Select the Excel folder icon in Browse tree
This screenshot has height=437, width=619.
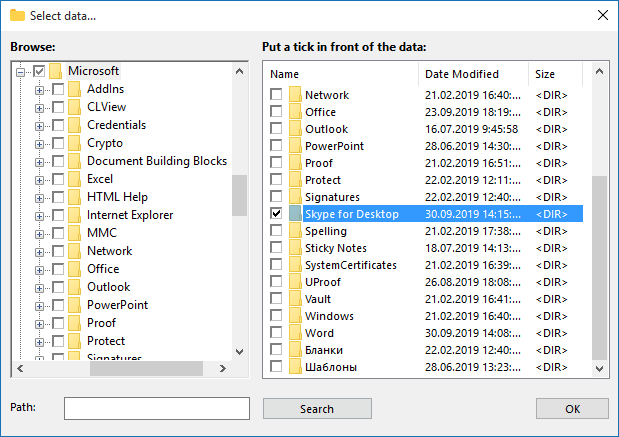pos(74,179)
